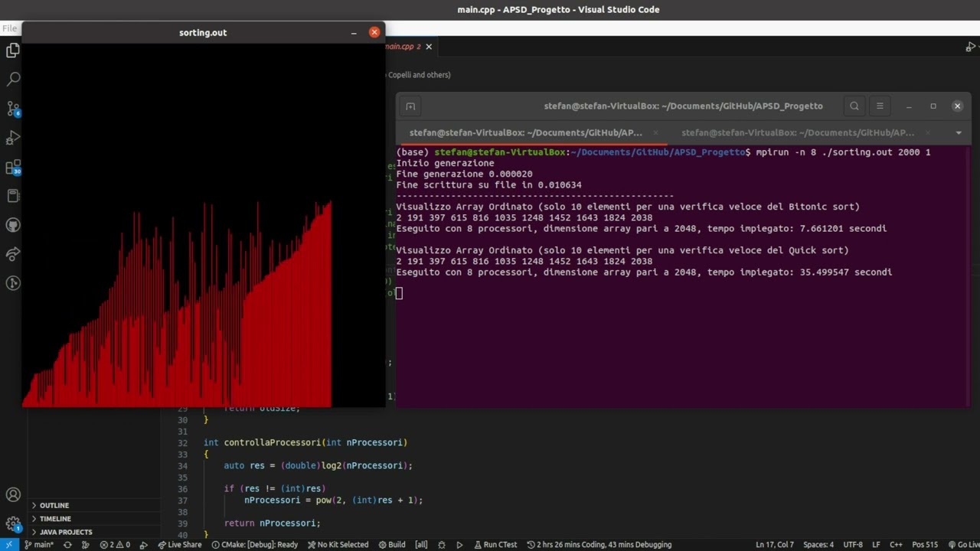
Task: Open new tab button in terminal window
Action: 410,106
